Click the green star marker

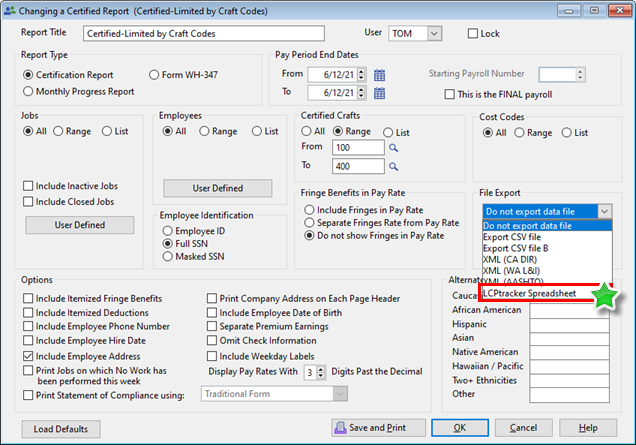(x=603, y=294)
